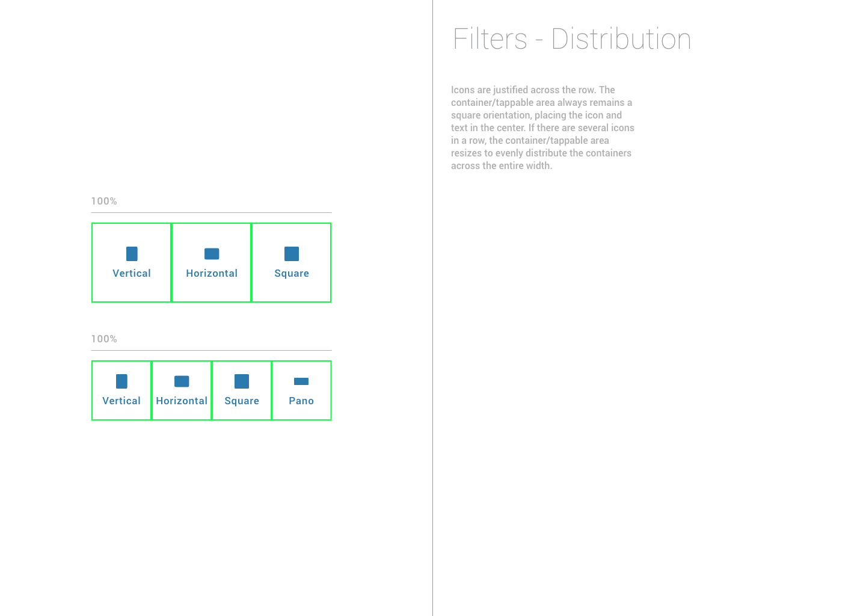Select the Horizontal label in the four-filter row
Viewport: 866px width, 616px height.
182,401
